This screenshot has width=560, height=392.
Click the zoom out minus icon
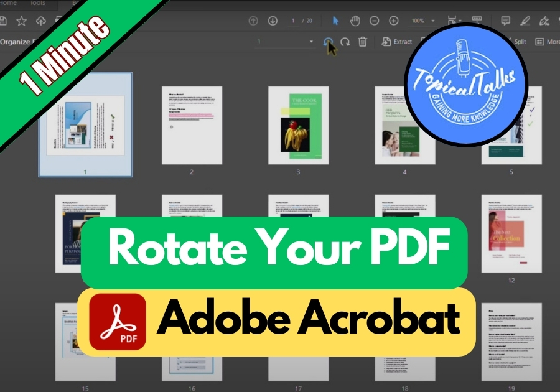[375, 21]
